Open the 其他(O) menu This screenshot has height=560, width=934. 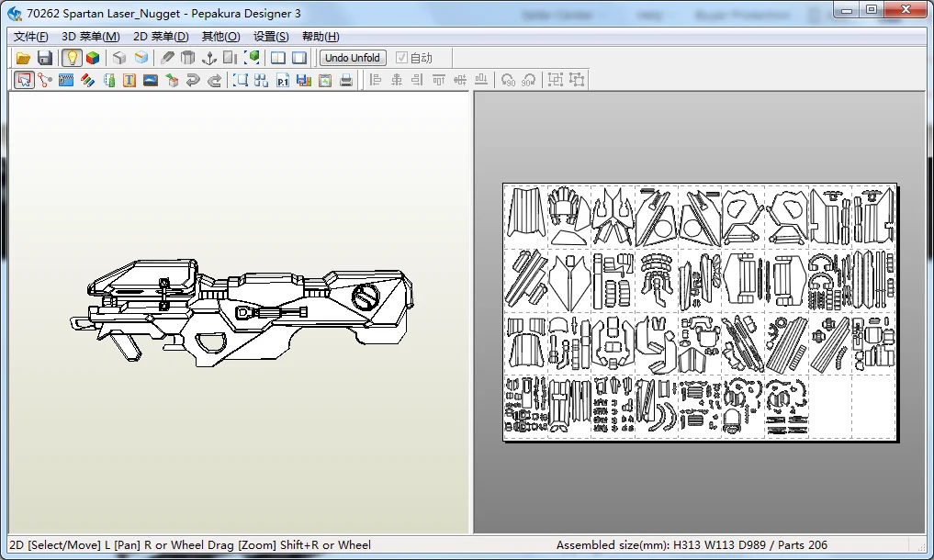click(x=220, y=37)
